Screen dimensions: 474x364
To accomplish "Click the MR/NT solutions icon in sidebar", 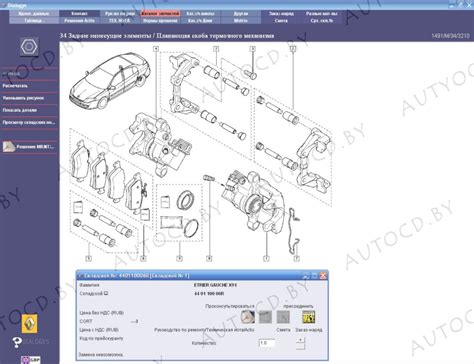I will [9, 147].
